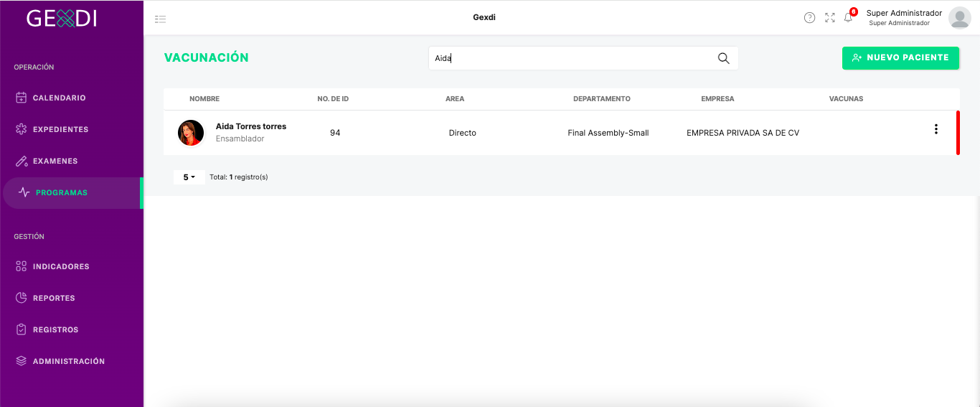
Task: Click the Expedientes icon
Action: 21,129
